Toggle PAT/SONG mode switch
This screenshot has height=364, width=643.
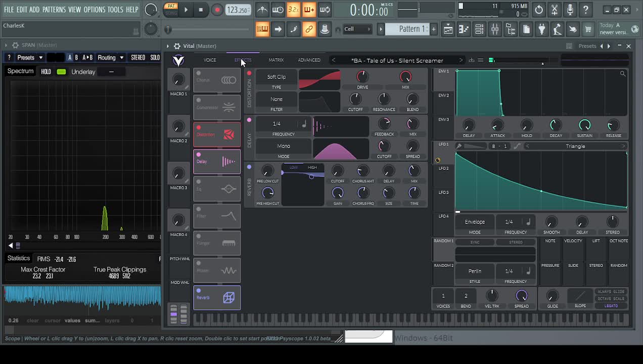(x=171, y=10)
